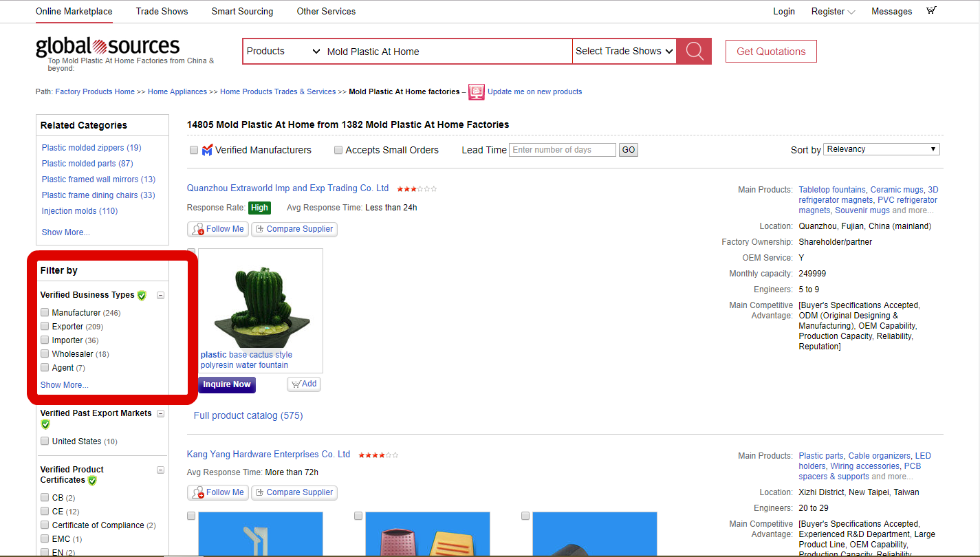The image size is (980, 557).
Task: Check the United States export market
Action: [45, 441]
